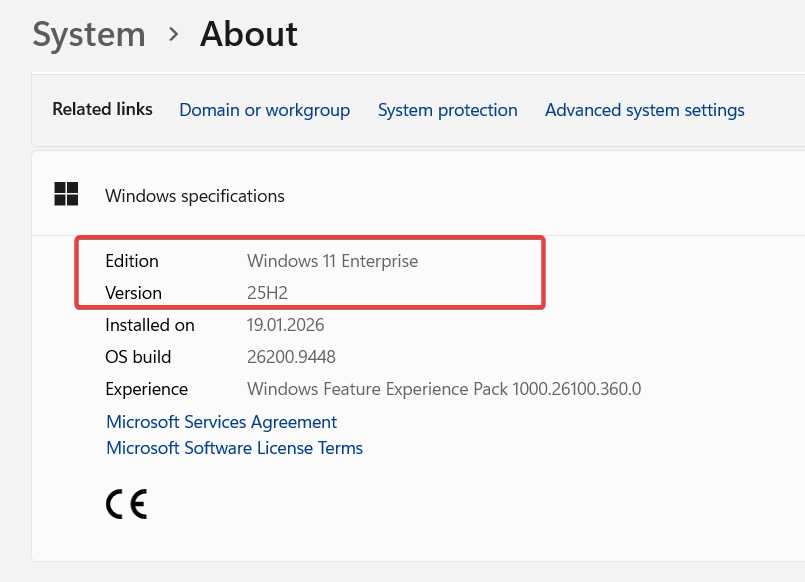Image resolution: width=805 pixels, height=582 pixels.
Task: Click the Edition label
Action: click(132, 261)
